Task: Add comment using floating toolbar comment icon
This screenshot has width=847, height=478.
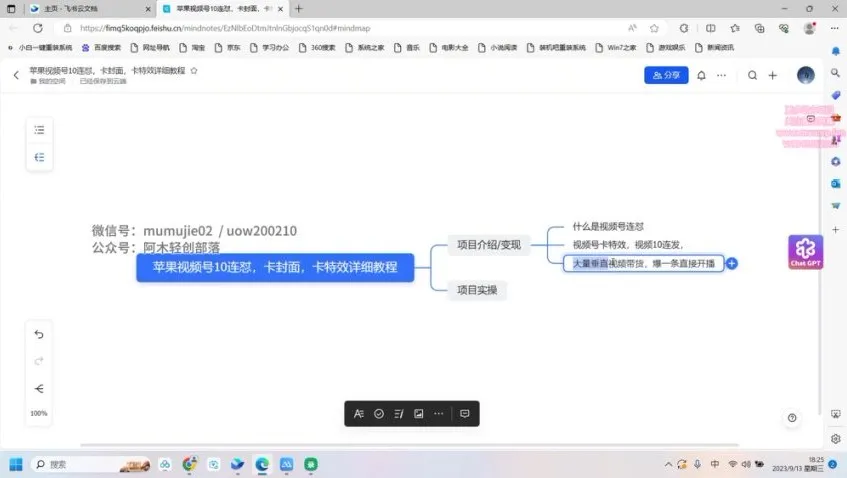Action: [465, 413]
